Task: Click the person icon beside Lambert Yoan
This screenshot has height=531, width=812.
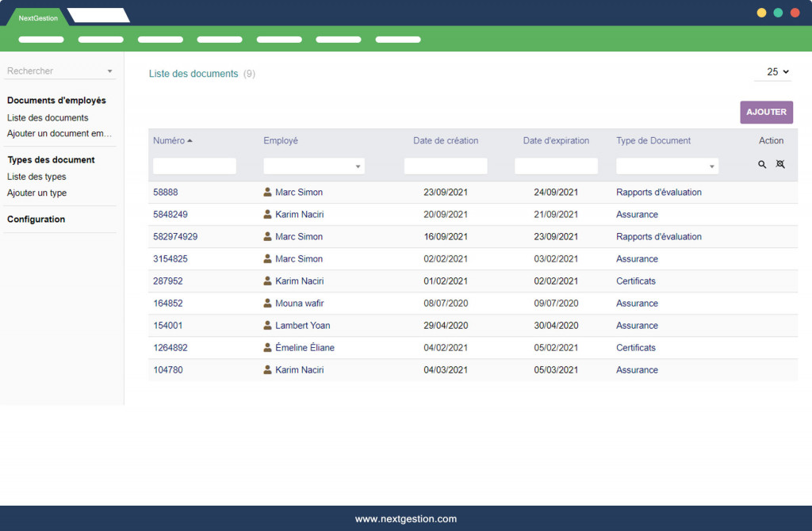Action: (268, 325)
